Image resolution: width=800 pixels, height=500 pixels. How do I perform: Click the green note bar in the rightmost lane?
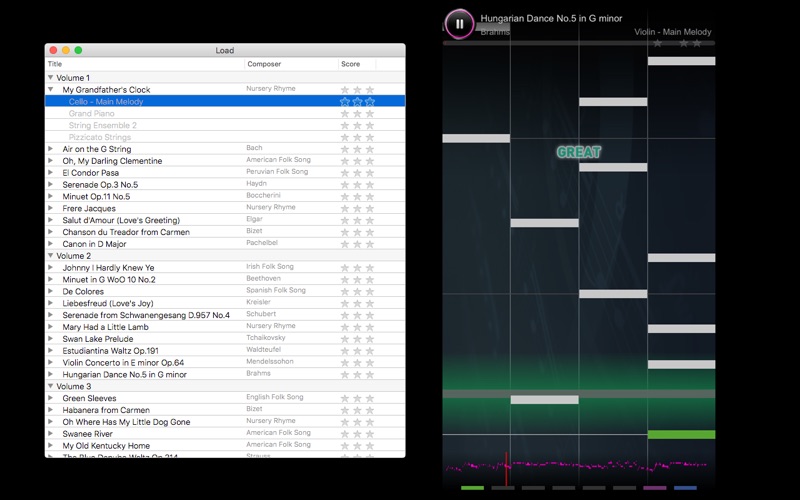681,435
